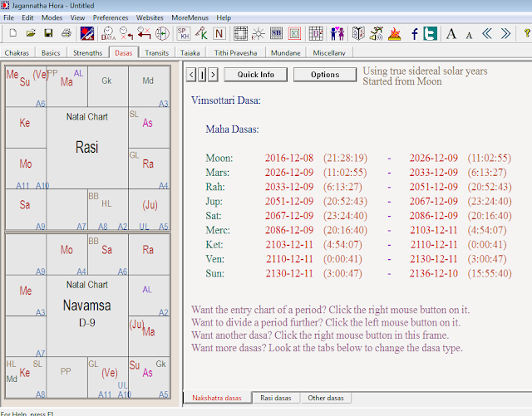532x416 pixels.
Task: Click the double left chevron toolbar icon
Action: (x=487, y=33)
